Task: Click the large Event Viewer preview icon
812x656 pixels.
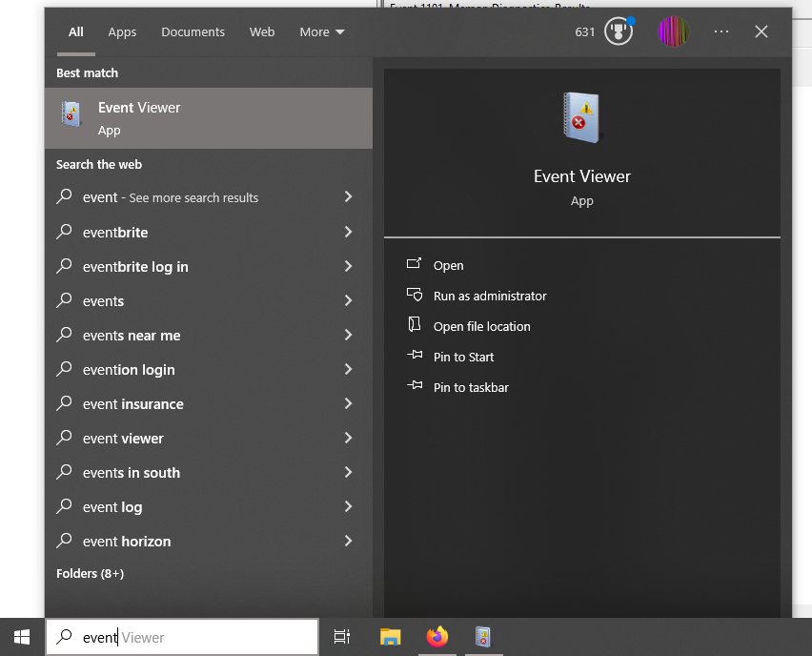Action: pos(581,116)
